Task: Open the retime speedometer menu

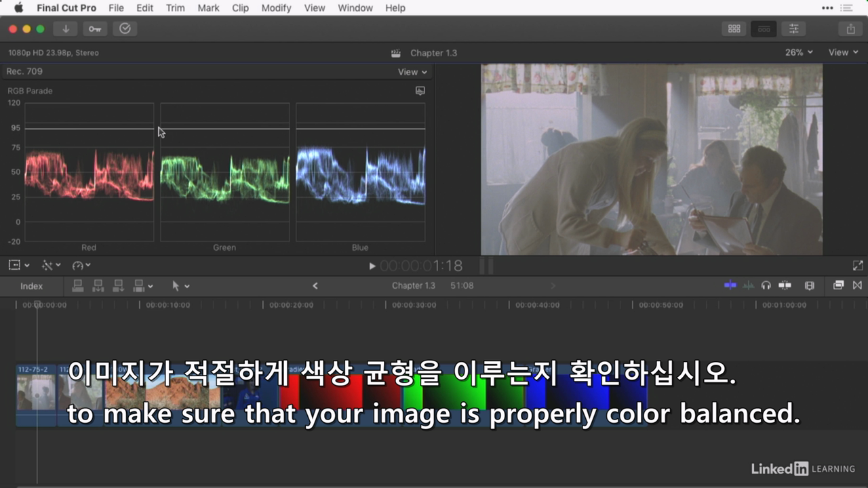Action: pos(81,265)
